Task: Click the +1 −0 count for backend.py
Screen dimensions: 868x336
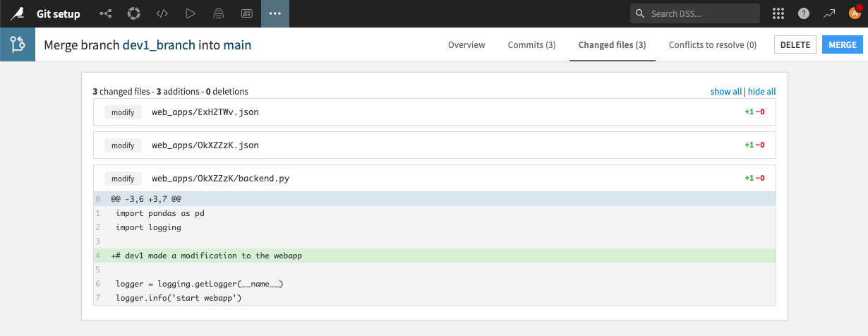Action: [x=754, y=179]
